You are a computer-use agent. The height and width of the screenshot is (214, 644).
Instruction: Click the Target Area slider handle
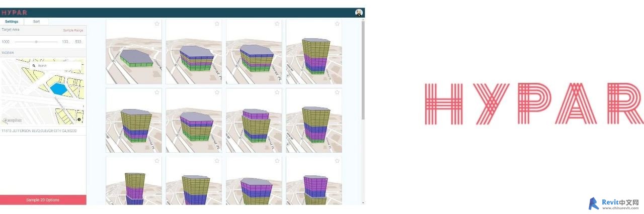pyautogui.click(x=36, y=42)
